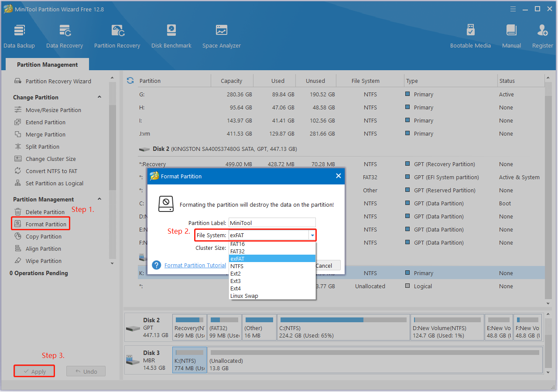Switch to Partition Management tab
Screen dimensions: 558x392
48,65
